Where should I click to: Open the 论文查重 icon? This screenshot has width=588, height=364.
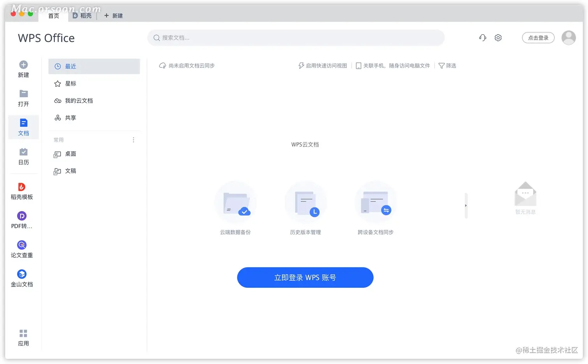pyautogui.click(x=22, y=245)
